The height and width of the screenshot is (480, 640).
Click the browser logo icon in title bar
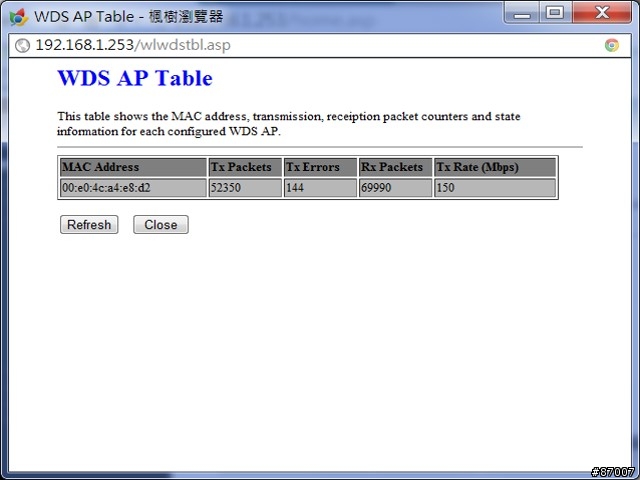(x=18, y=17)
